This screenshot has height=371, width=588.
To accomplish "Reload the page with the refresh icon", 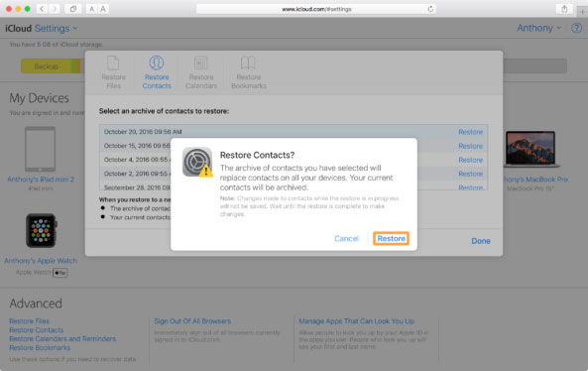I will tap(430, 9).
